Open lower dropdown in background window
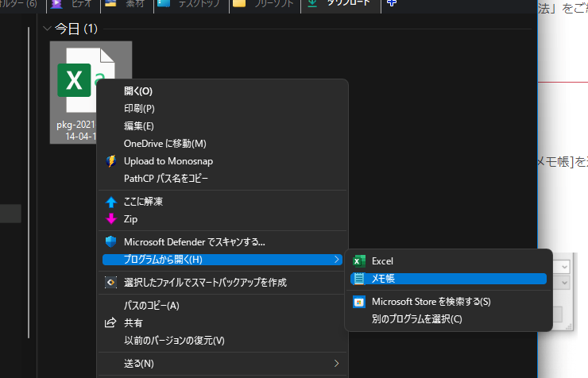 click(564, 283)
